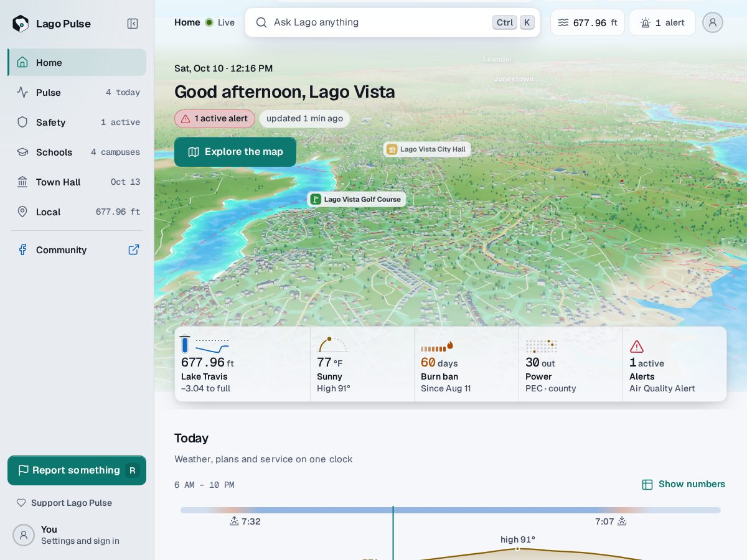Viewport: 747px width, 560px height.
Task: Click the power outage dots icon
Action: click(541, 347)
